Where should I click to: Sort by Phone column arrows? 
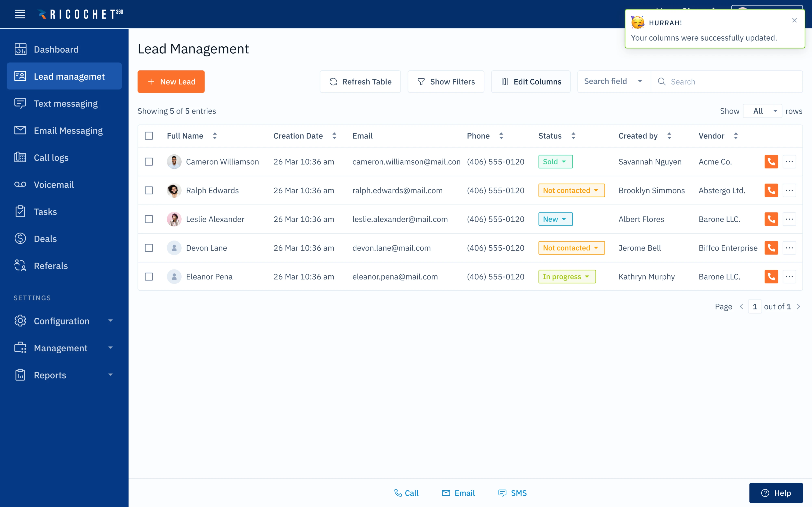(x=501, y=136)
